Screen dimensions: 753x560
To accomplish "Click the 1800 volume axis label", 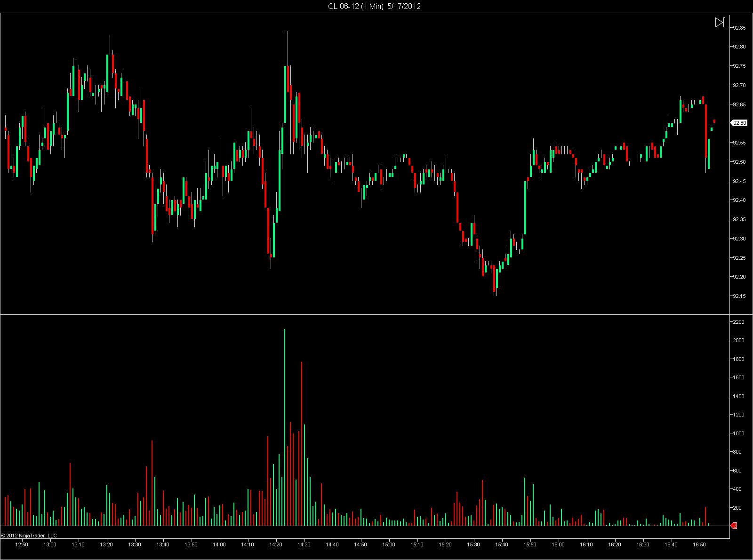I will 738,359.
